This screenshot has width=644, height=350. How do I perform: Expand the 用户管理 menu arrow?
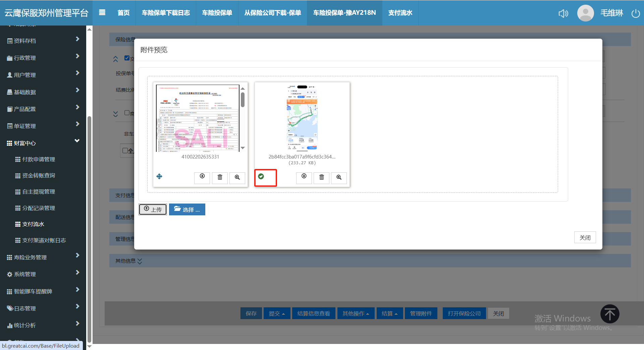coord(77,73)
